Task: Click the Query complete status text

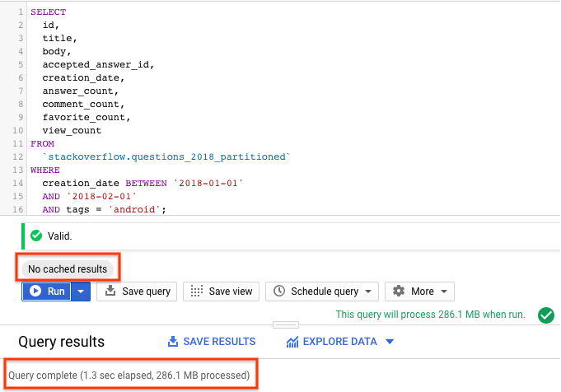Action: click(x=129, y=376)
